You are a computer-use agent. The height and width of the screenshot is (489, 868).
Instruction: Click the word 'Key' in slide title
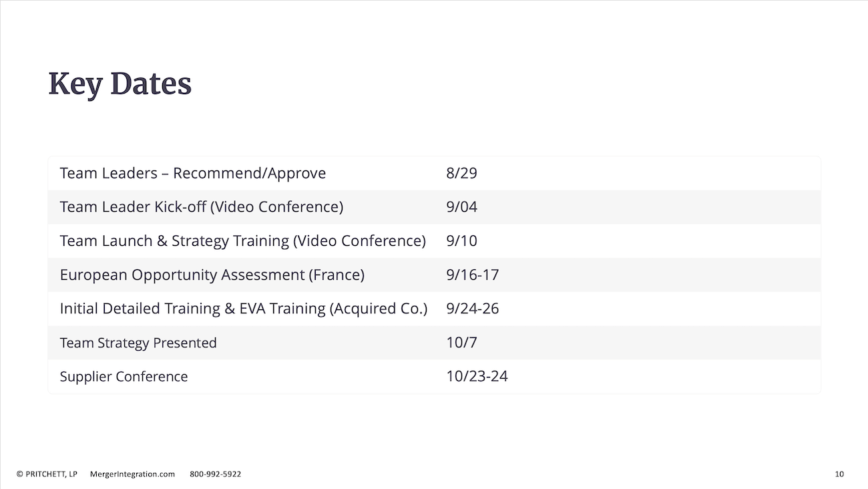pyautogui.click(x=75, y=84)
